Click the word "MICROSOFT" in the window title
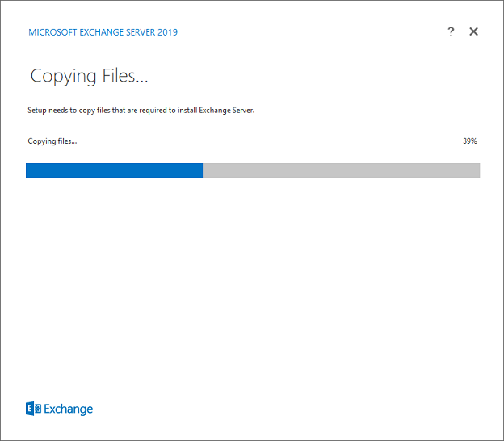Image resolution: width=504 pixels, height=441 pixels. tap(51, 32)
